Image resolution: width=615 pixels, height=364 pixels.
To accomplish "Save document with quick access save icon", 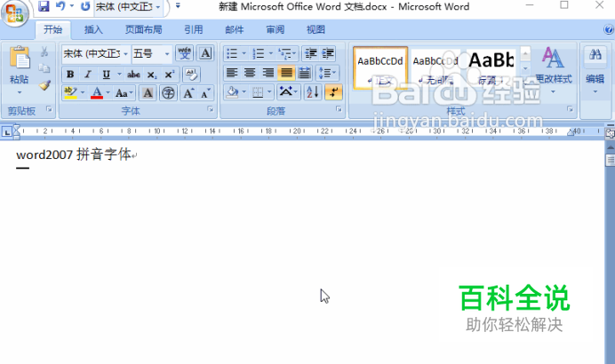I will click(44, 6).
